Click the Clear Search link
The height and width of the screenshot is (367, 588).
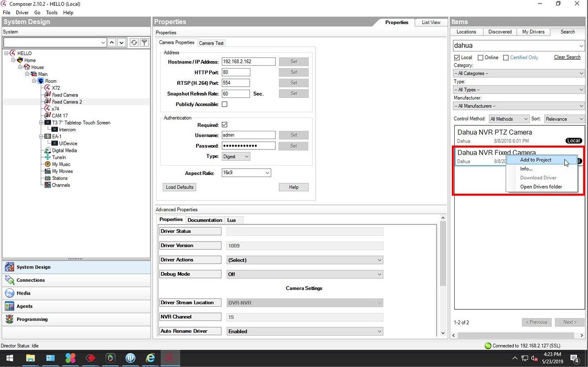pyautogui.click(x=567, y=57)
